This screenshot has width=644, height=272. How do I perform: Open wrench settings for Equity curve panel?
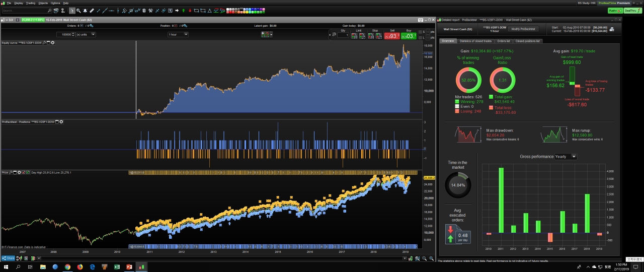[x=44, y=43]
